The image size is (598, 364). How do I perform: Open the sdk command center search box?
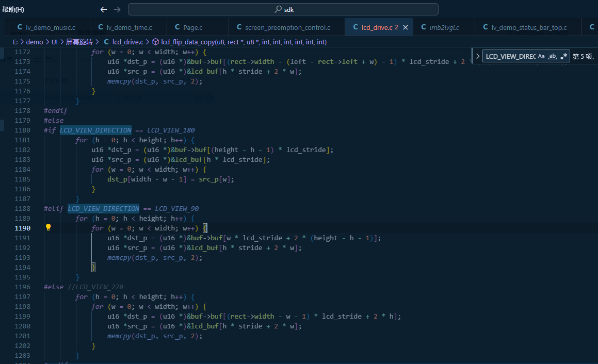pyautogui.click(x=283, y=9)
